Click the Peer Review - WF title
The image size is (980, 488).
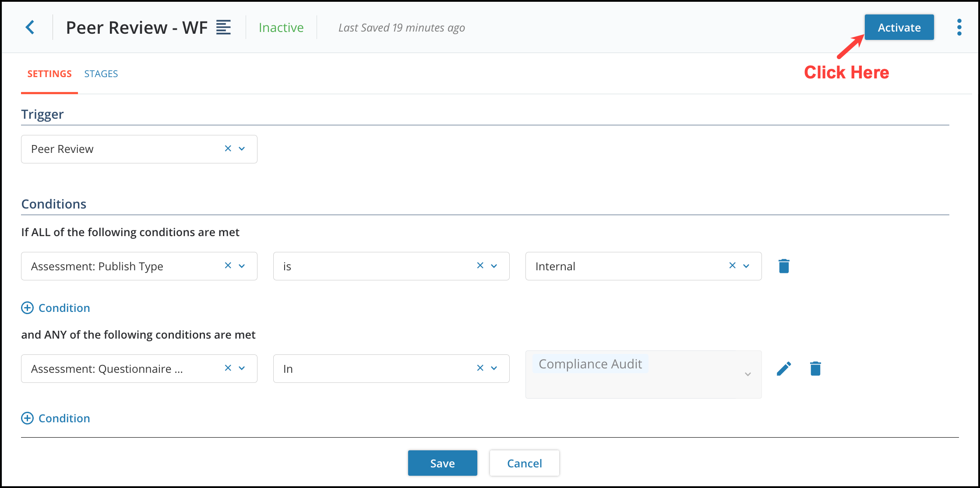pos(137,28)
